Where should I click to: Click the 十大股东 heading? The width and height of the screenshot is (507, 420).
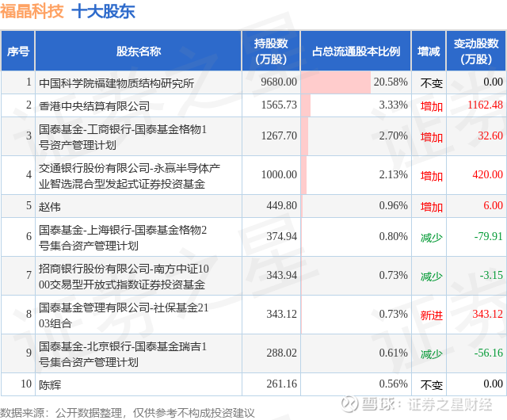point(103,12)
